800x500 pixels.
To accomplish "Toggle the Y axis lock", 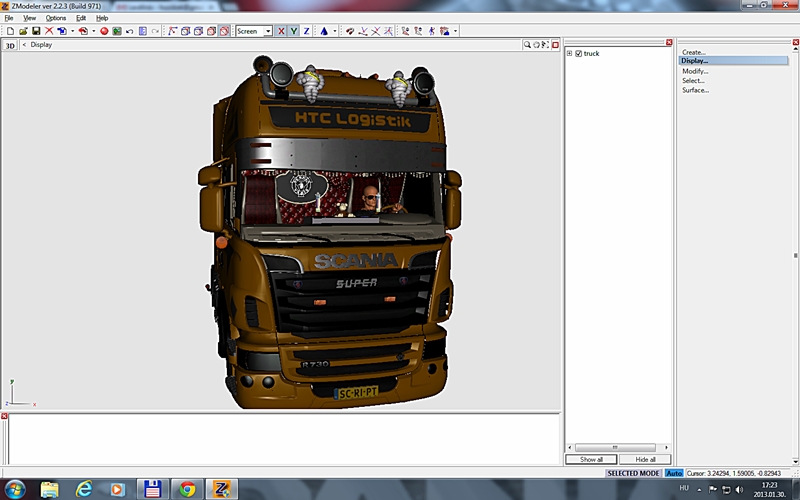I will [x=294, y=31].
